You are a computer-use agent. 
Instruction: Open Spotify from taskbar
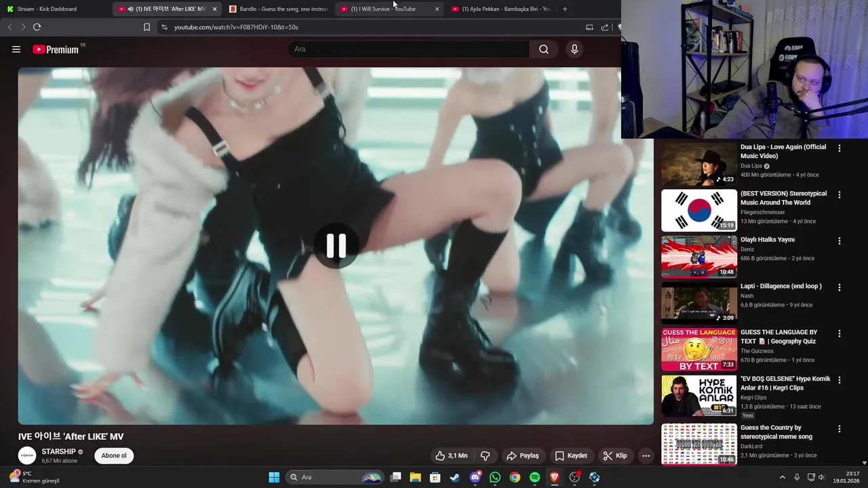[534, 477]
